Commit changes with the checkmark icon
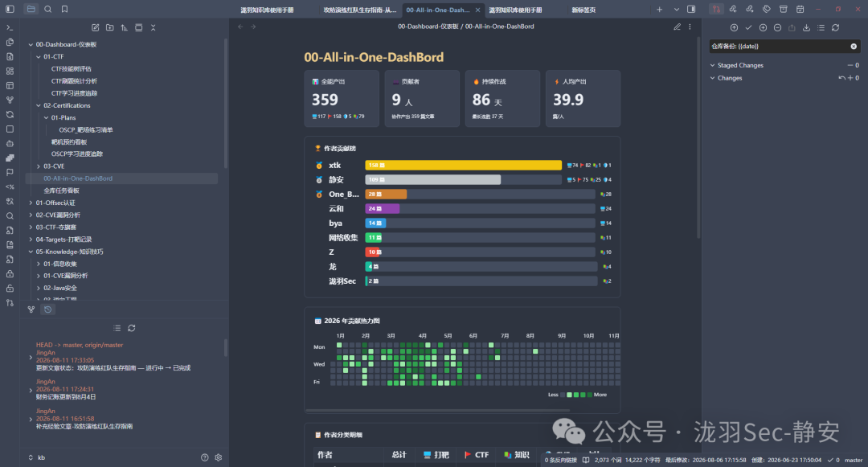The image size is (868, 467). coord(748,27)
